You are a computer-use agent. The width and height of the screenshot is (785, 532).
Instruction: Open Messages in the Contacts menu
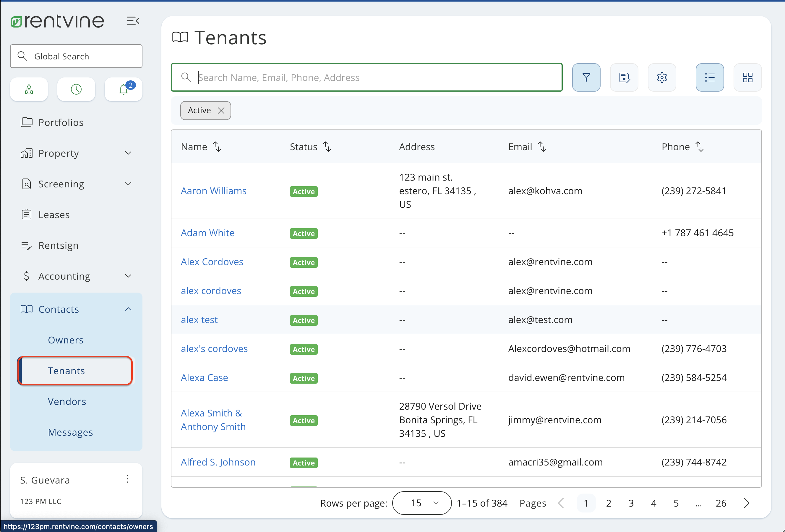coord(70,432)
